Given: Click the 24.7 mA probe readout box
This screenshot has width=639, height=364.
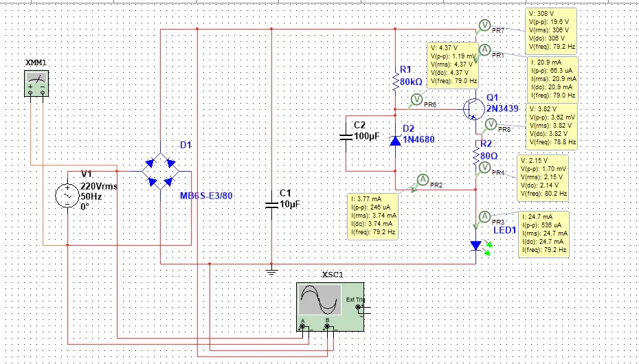Looking at the screenshot, I should click(543, 234).
